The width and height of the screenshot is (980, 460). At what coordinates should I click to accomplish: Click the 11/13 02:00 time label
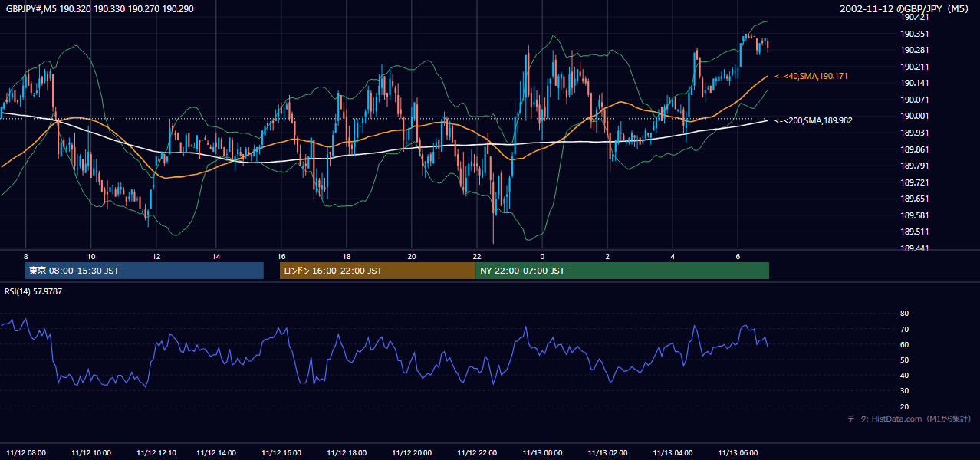point(607,452)
